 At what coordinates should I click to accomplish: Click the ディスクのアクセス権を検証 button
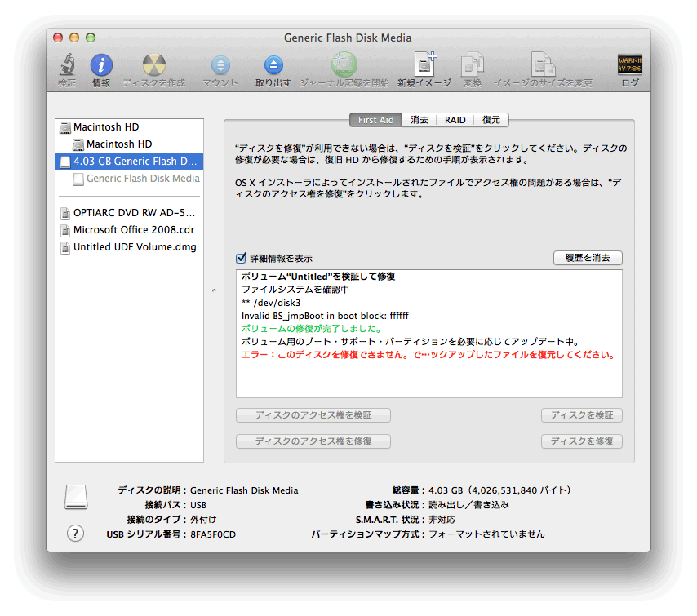click(313, 415)
